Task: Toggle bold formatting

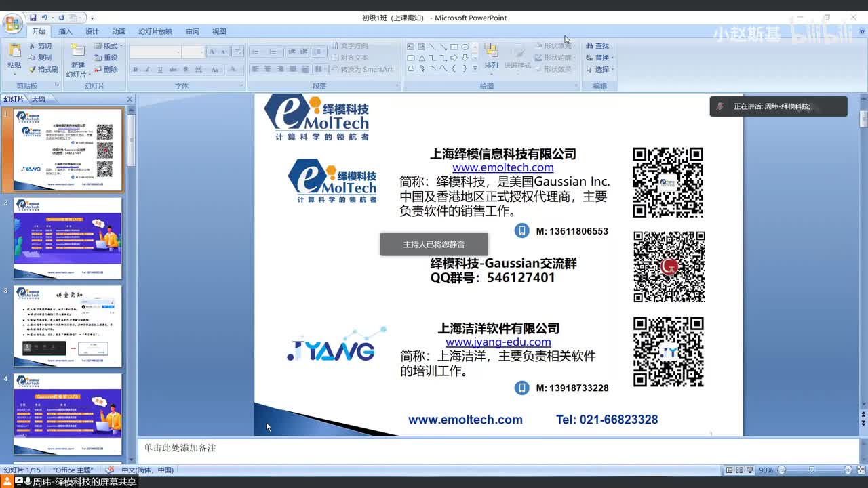Action: point(136,70)
